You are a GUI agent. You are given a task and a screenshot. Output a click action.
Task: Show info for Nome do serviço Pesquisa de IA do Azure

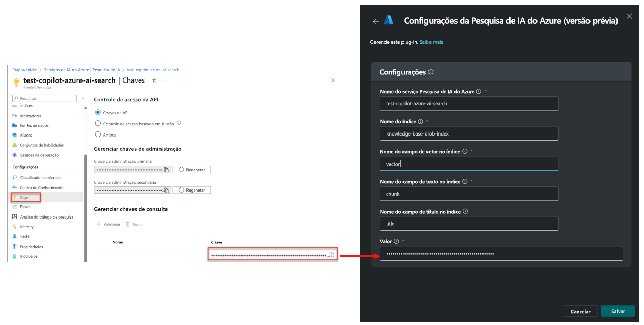(x=478, y=92)
